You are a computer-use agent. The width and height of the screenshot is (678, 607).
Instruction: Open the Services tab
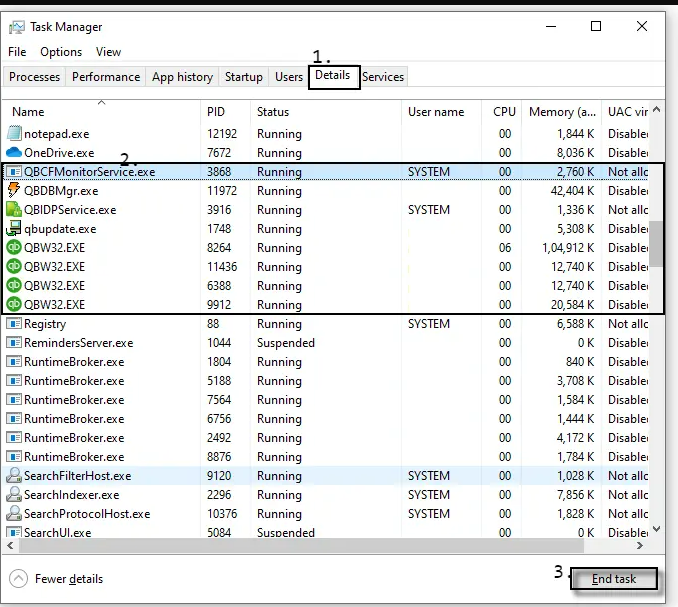click(x=383, y=77)
